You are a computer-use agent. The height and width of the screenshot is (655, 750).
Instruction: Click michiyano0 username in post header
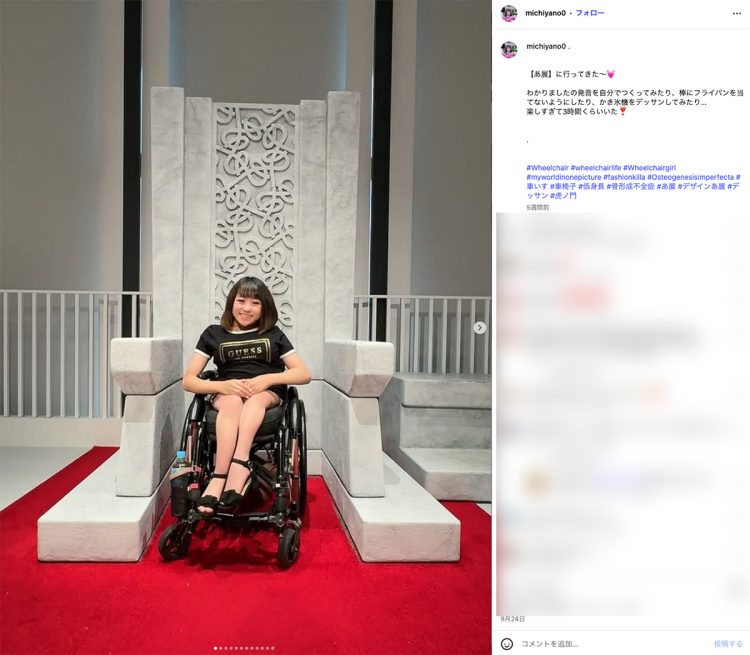pos(545,13)
